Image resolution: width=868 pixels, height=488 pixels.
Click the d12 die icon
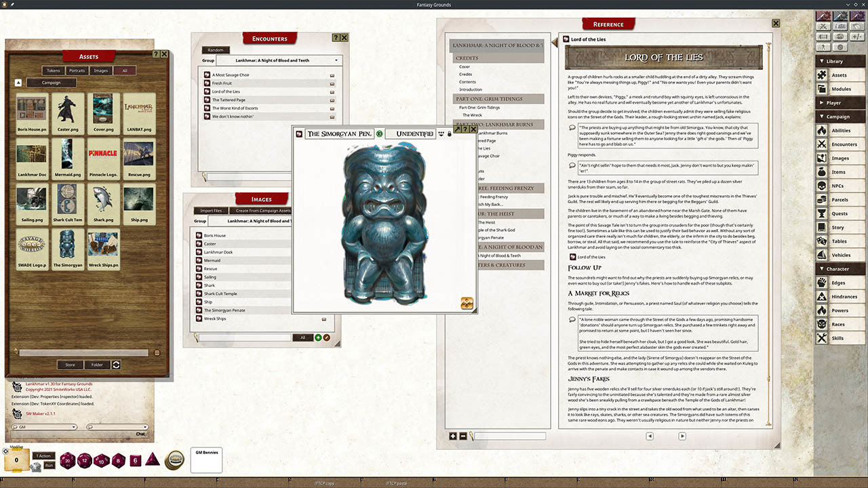(85, 460)
